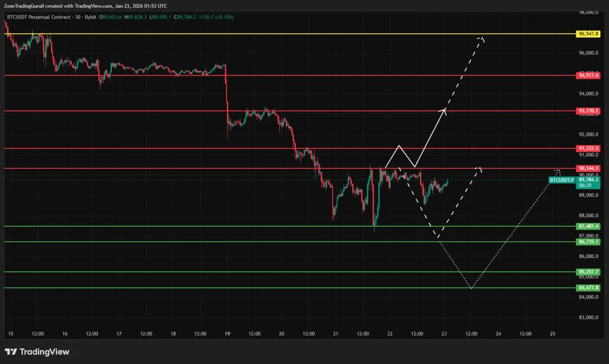Viewport: 609px width, 364px height.
Task: Click date 24 on the time axis
Action: 498,334
